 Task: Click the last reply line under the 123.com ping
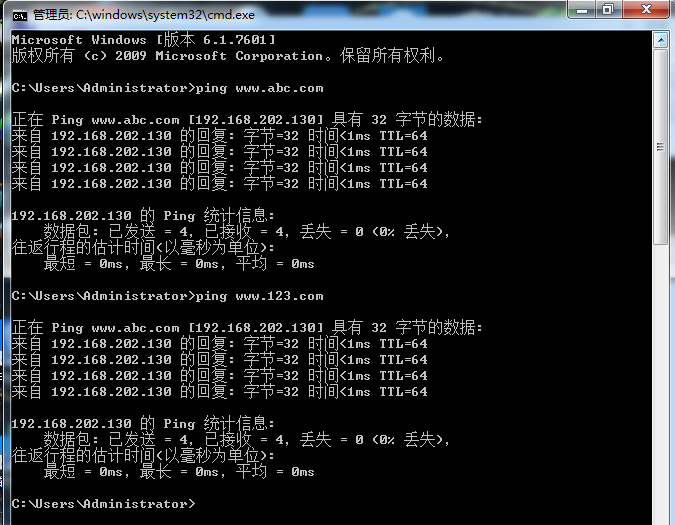click(x=220, y=392)
